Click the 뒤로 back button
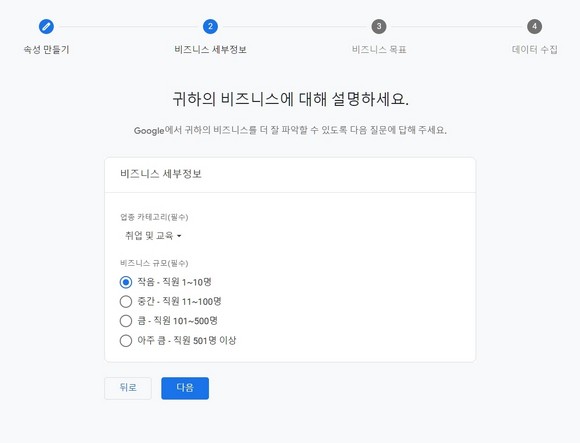 point(128,388)
